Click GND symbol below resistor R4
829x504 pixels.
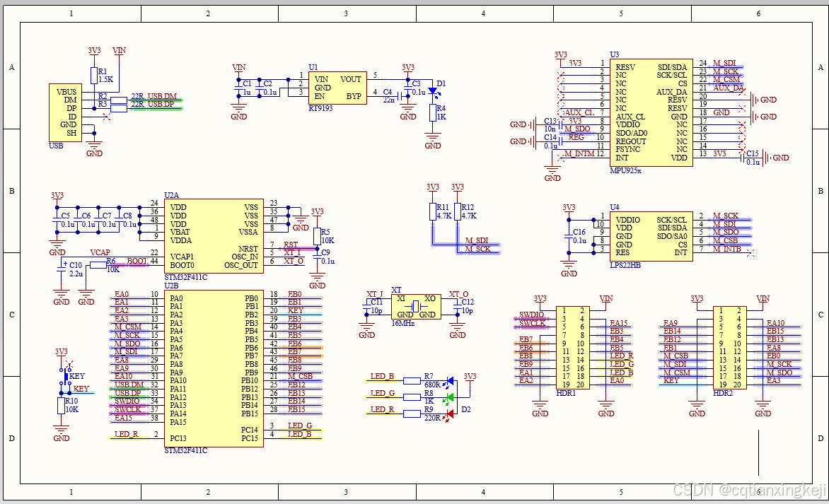[432, 141]
